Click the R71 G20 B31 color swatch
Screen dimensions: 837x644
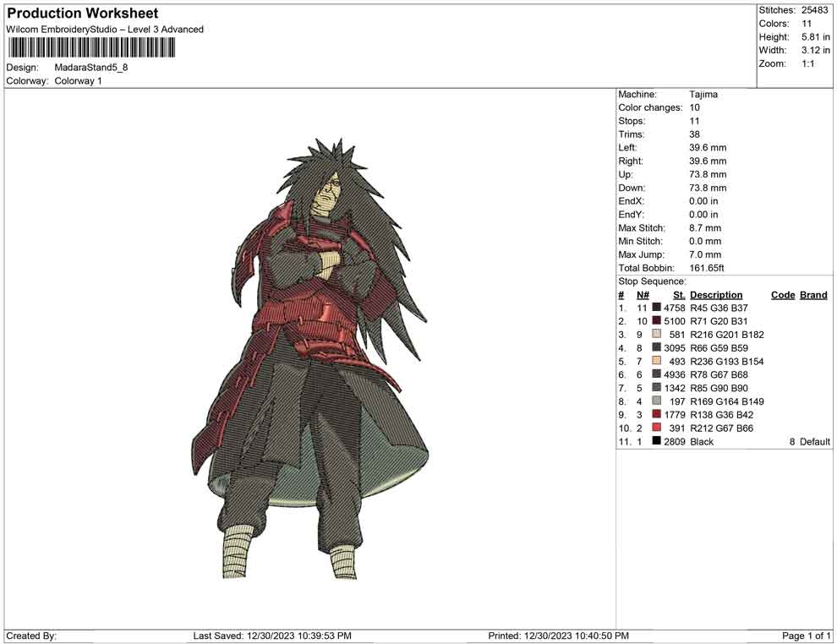click(x=657, y=320)
